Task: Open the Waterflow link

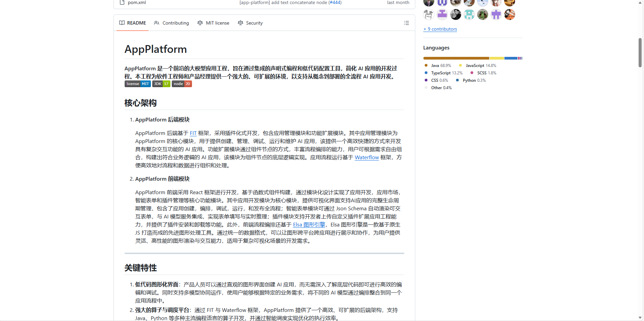Action: [366, 157]
